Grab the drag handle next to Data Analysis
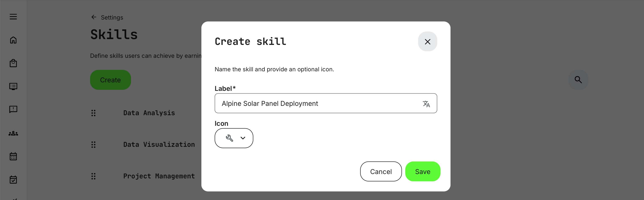The height and width of the screenshot is (200, 644). click(93, 113)
